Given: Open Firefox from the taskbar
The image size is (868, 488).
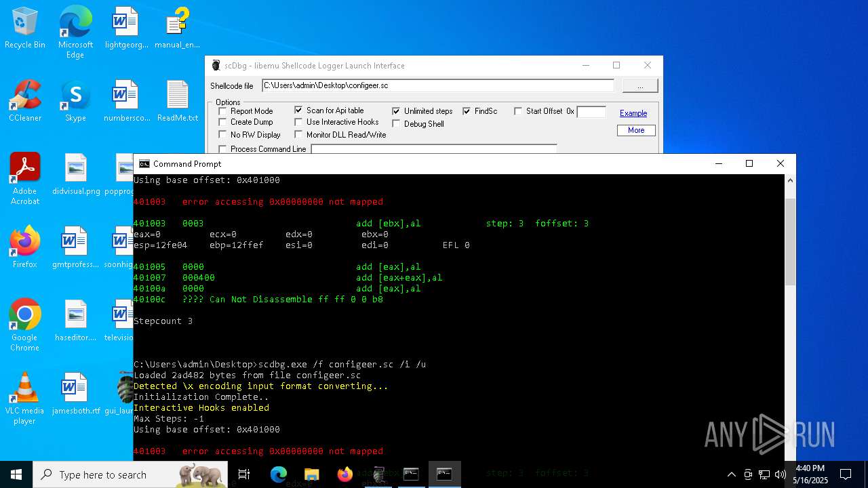Looking at the screenshot, I should (x=344, y=474).
